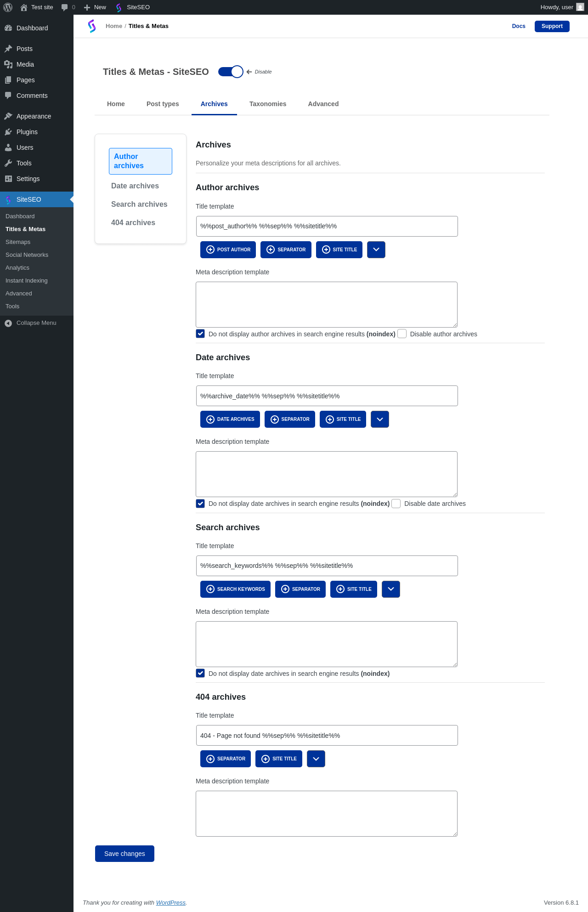Check Disable date archives
The height and width of the screenshot is (912, 588).
coord(396,504)
